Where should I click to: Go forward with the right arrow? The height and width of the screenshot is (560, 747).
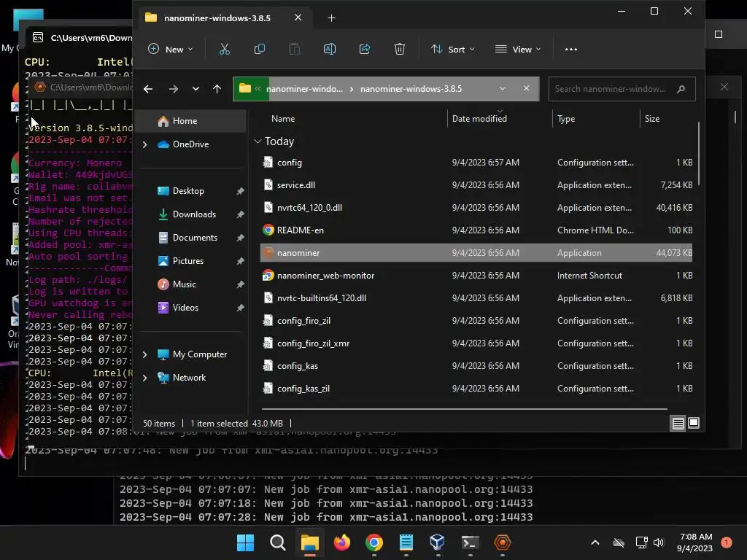174,89
